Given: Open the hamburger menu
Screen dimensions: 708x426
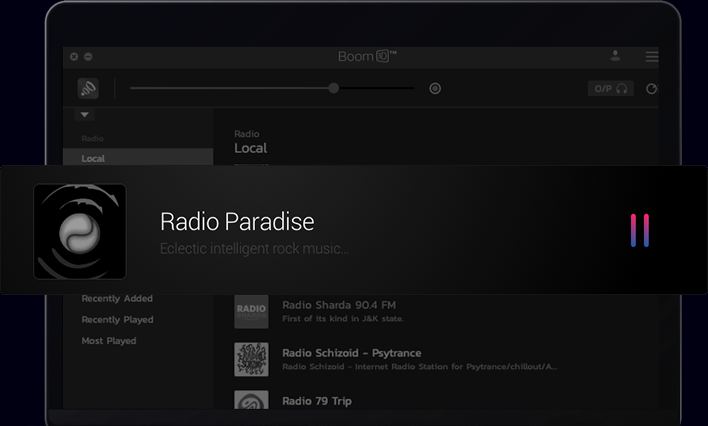Looking at the screenshot, I should coord(652,56).
